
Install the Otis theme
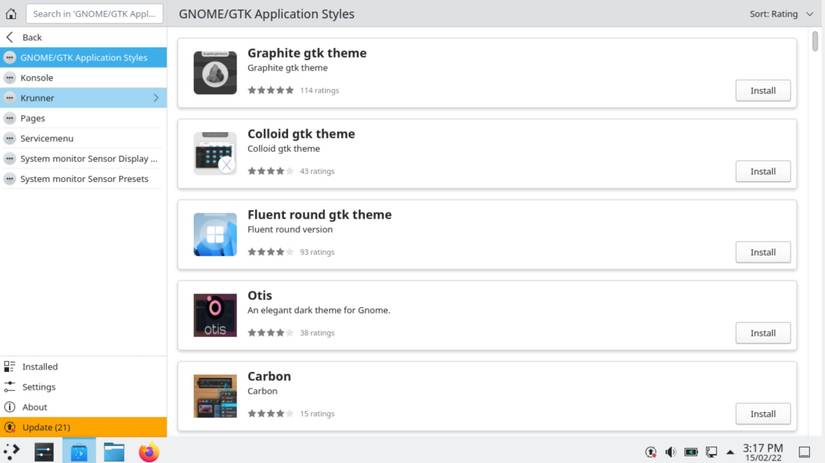coord(763,333)
